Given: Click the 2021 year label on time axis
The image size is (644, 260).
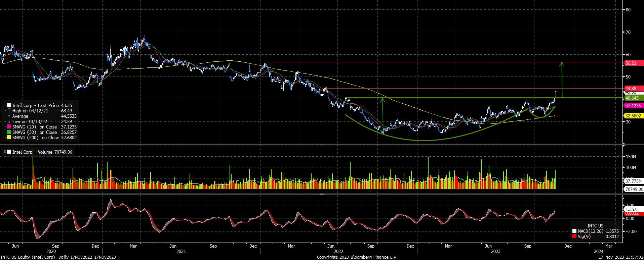Looking at the screenshot, I should click(x=181, y=251).
